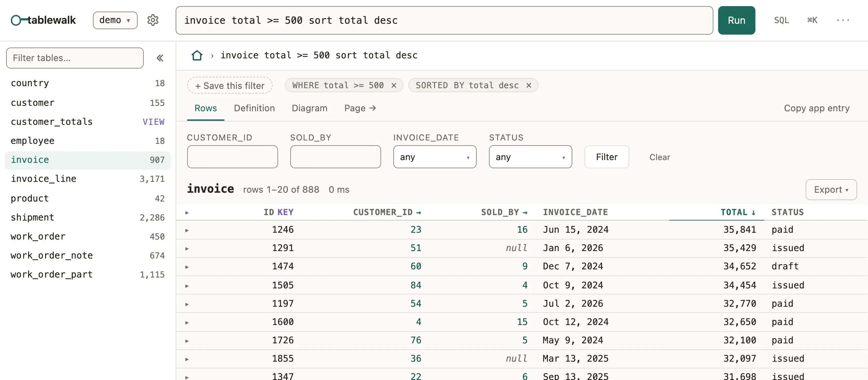Click date cell Dec 7, 2024
868x380 pixels.
pyautogui.click(x=573, y=267)
